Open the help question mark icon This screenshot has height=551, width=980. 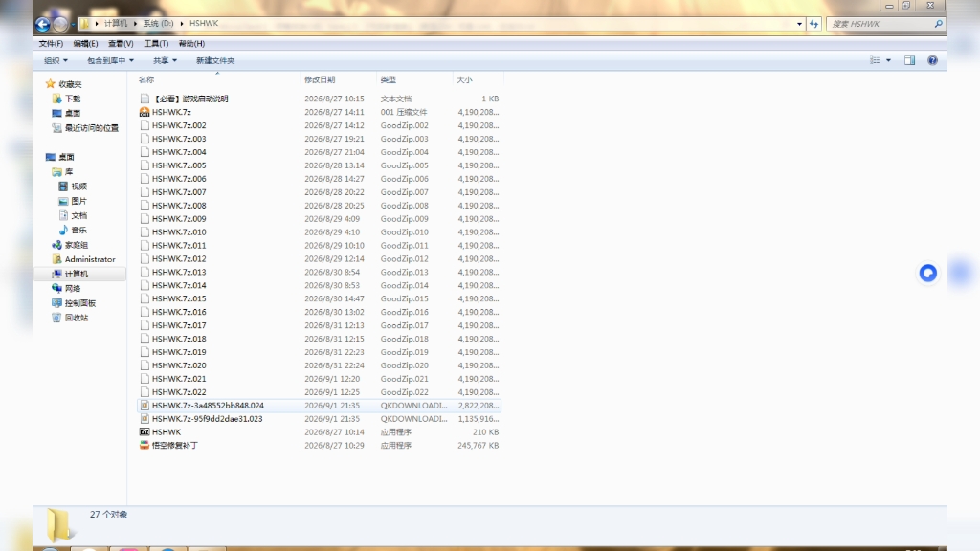click(x=932, y=60)
